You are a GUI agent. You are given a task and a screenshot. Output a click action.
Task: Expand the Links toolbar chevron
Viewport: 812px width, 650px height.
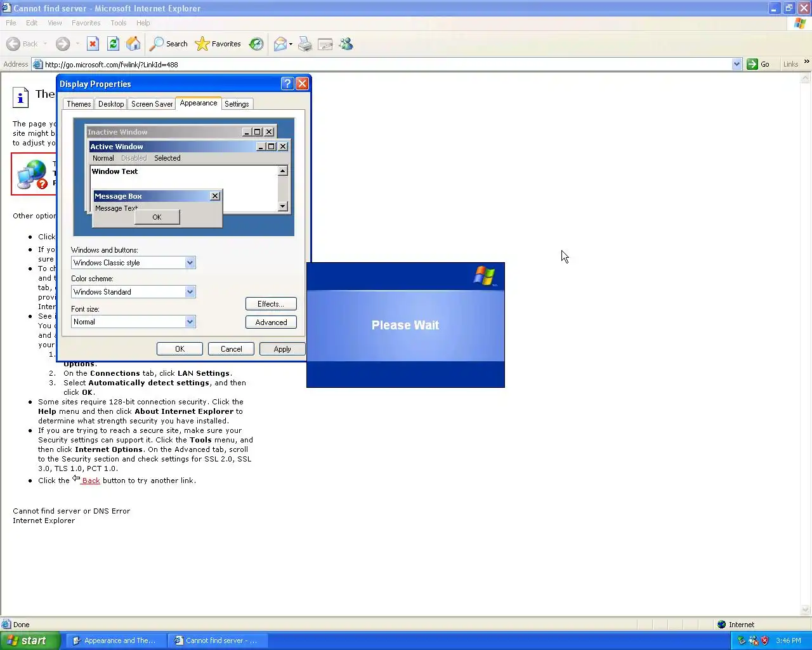click(x=806, y=62)
